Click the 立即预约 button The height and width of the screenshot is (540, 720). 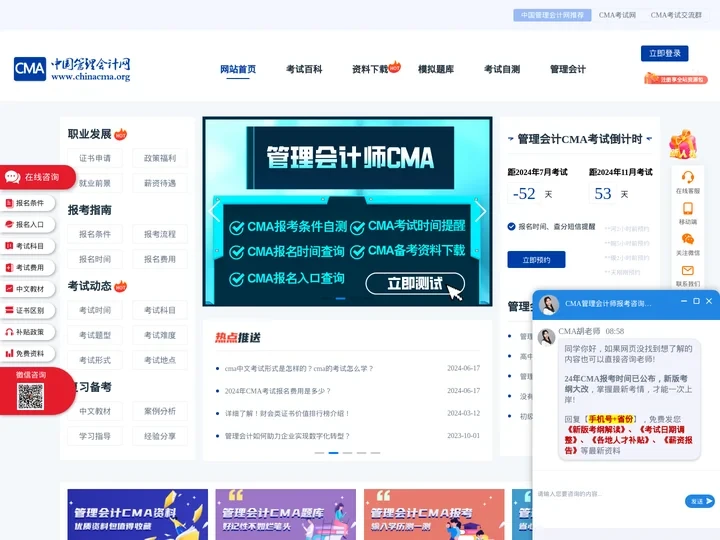[x=536, y=260]
